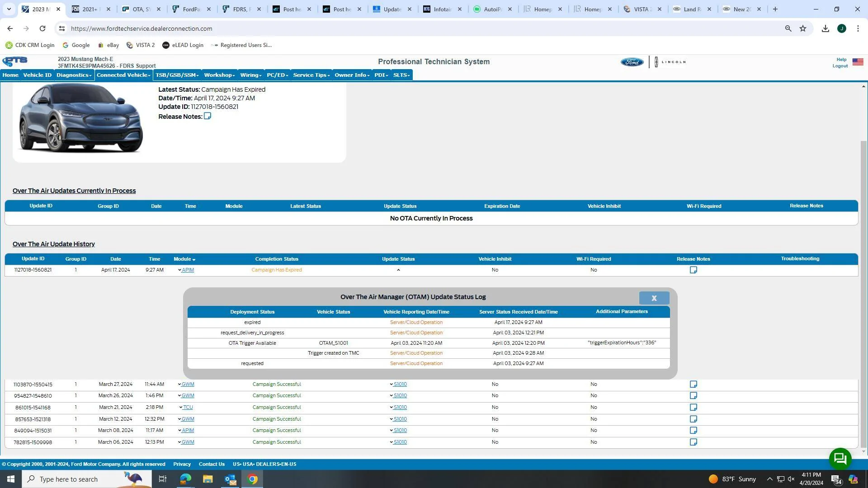
Task: Open release notes for update 1127018-1560821 row
Action: pyautogui.click(x=693, y=270)
